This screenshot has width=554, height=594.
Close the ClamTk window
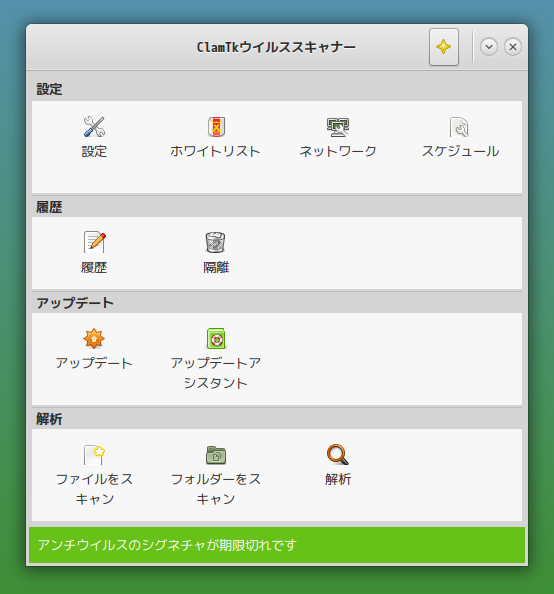pos(513,47)
